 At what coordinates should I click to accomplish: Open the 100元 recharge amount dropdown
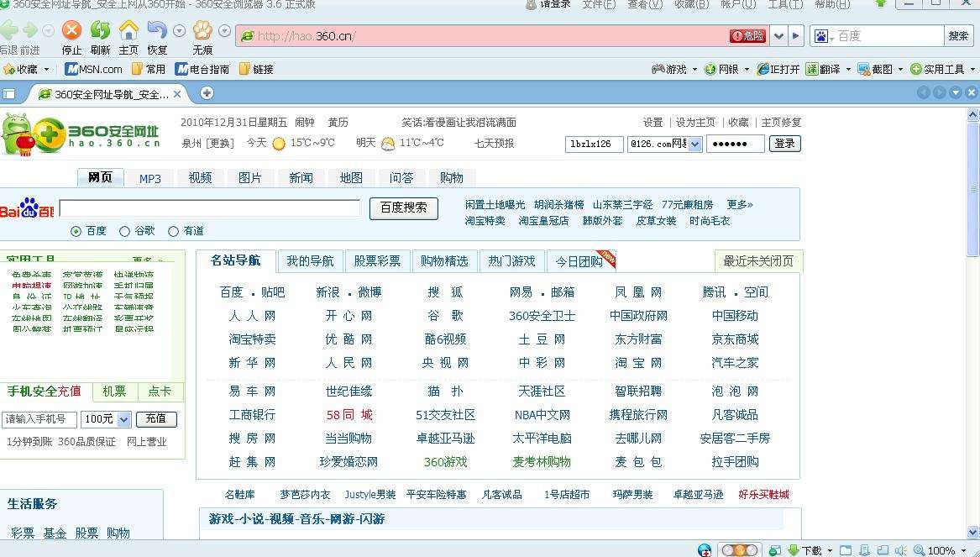click(x=123, y=419)
